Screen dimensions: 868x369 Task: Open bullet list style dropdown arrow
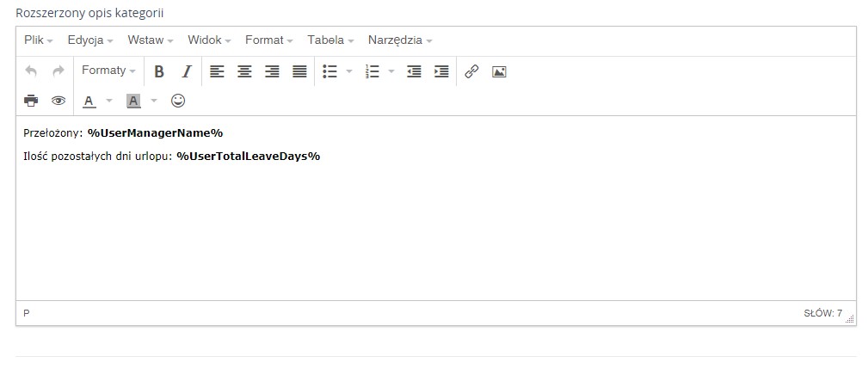tap(349, 71)
